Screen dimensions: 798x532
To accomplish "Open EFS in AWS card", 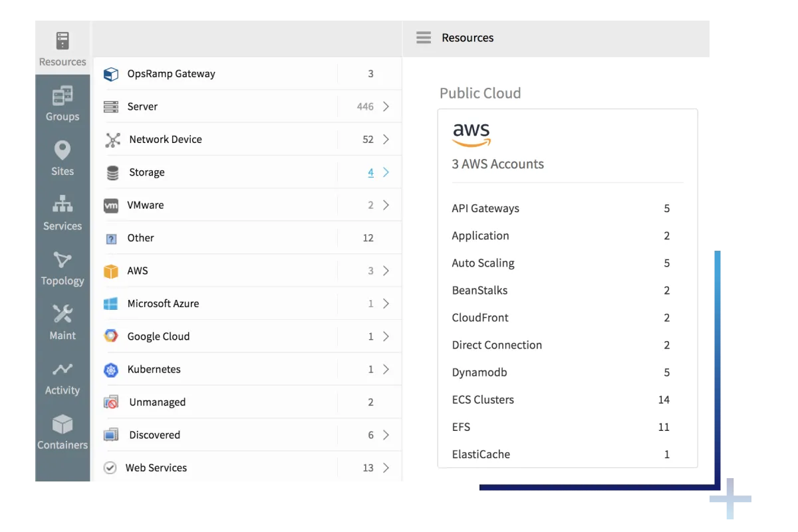I will click(x=461, y=427).
